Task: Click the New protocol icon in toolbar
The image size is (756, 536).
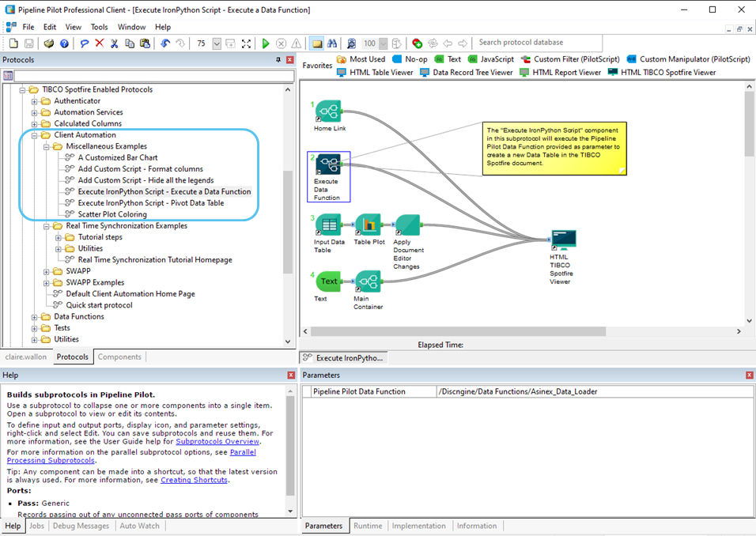Action: (13, 43)
